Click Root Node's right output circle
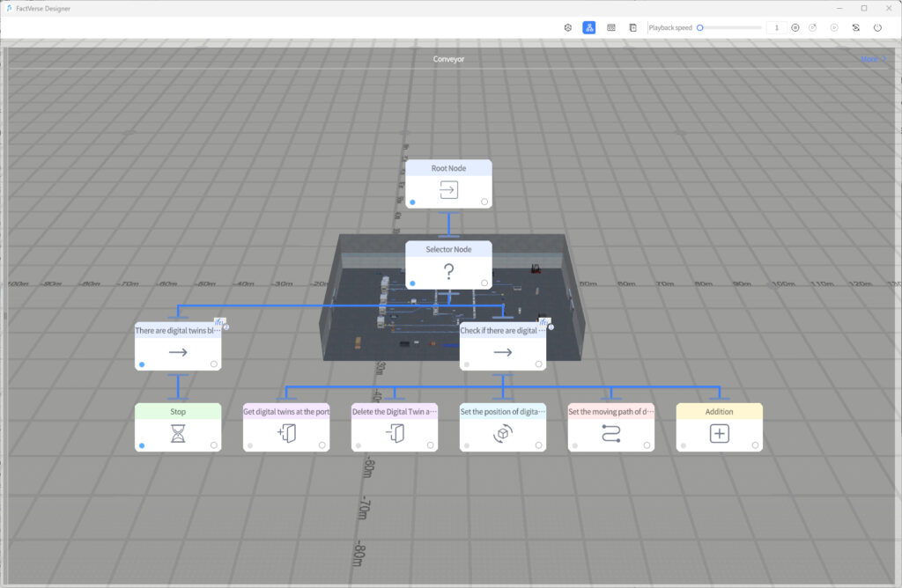 (x=484, y=202)
